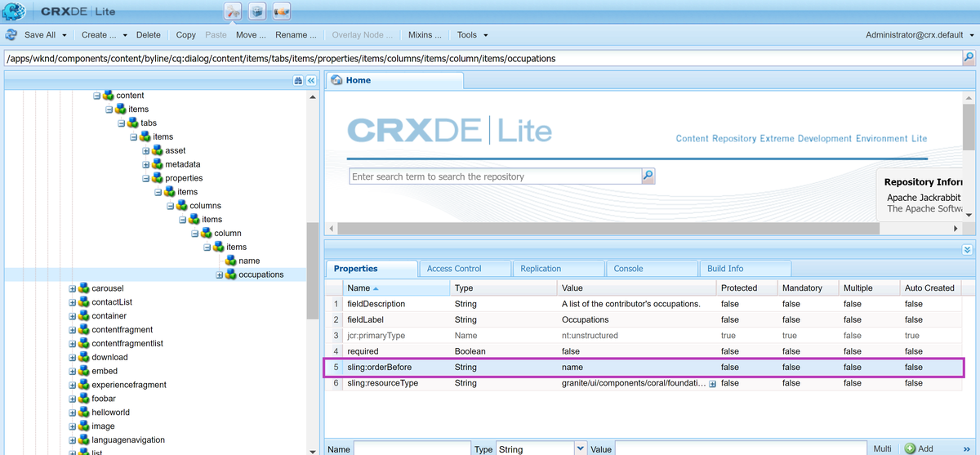Click the node icon beside tabs
Image resolution: width=980 pixels, height=455 pixels.
[x=133, y=123]
